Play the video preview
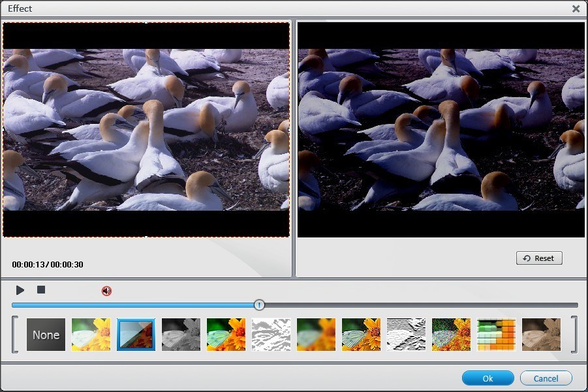 coord(20,290)
